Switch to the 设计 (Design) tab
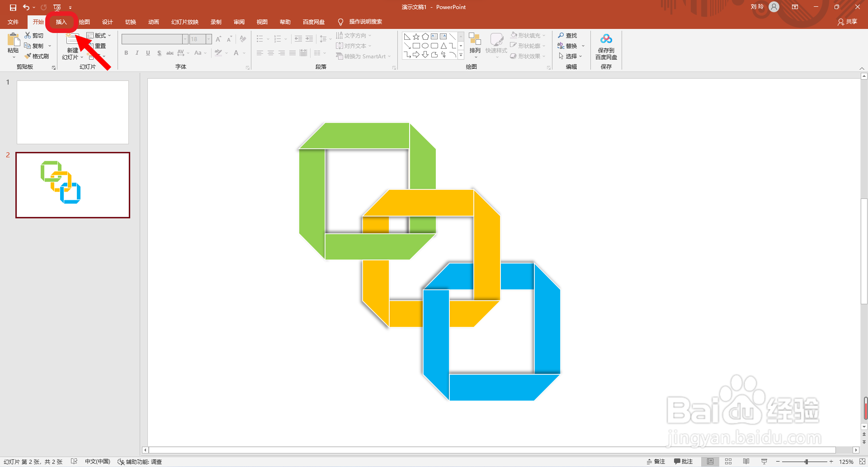Image resolution: width=868 pixels, height=467 pixels. click(x=108, y=22)
